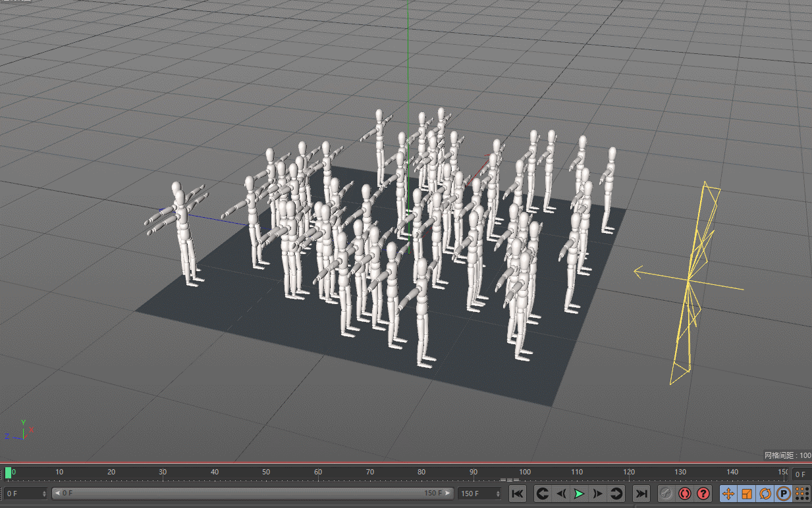Screen dimensions: 812x508
Task: Click the timeline grip handle on left edge
Action: [2, 472]
